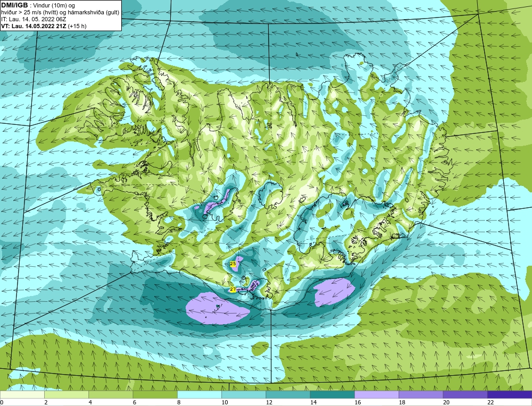
Task: Click the 'VT: Lau. 14.05.2022 21Z' line
Action: click(x=34, y=26)
